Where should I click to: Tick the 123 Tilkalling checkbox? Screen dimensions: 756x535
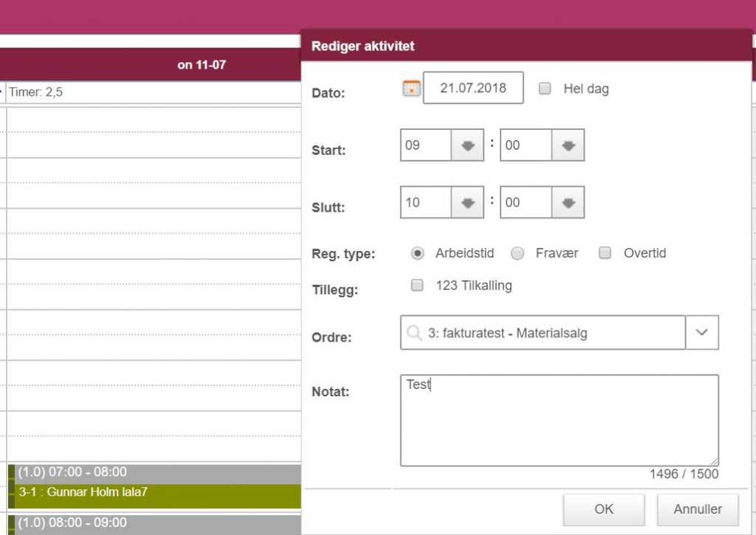pyautogui.click(x=417, y=285)
